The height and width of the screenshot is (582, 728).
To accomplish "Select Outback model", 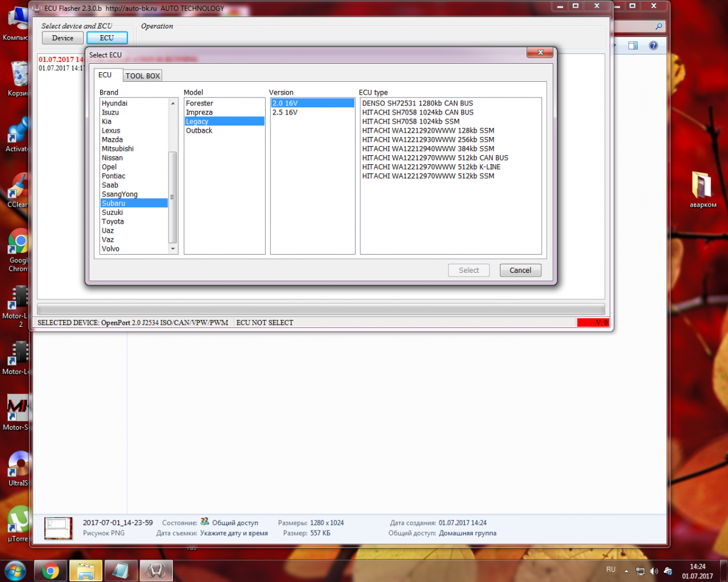I will click(224, 130).
